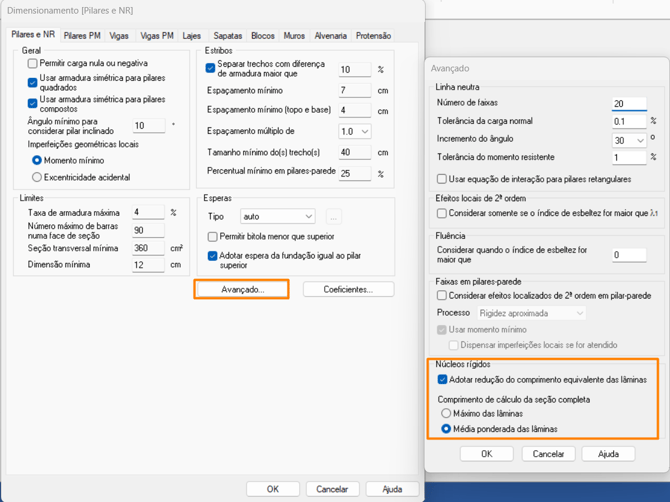Select Excentricidade acidental radio option
Viewport: 670px width, 502px height.
click(x=38, y=177)
